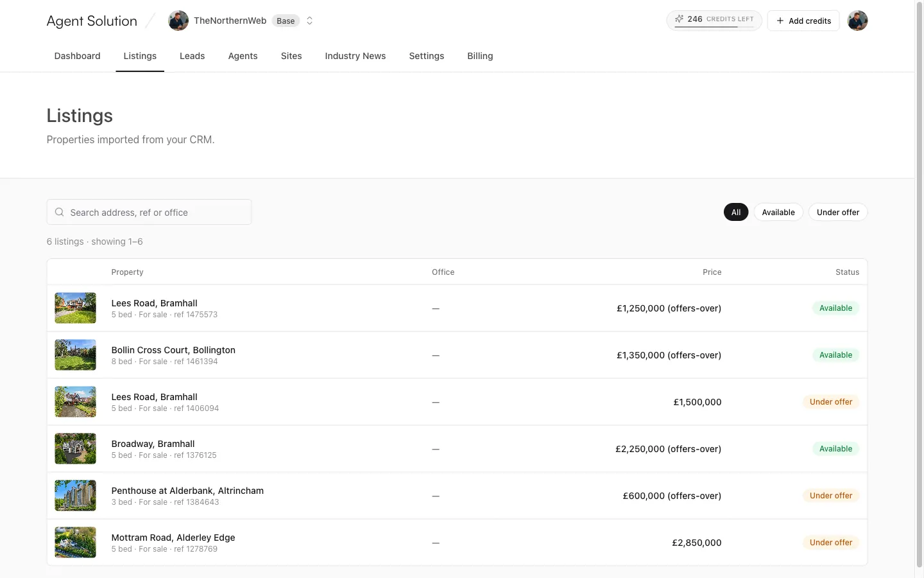
Task: Go to the Leads tab
Action: [192, 56]
